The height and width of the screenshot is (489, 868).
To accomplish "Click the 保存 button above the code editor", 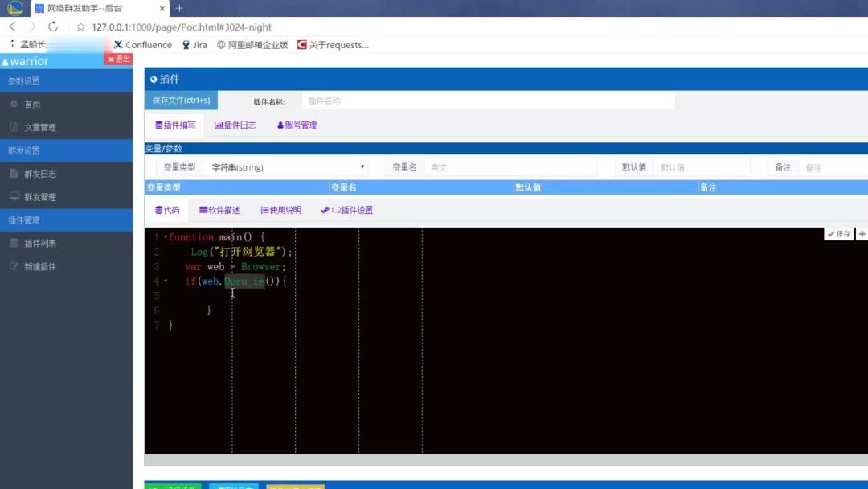I will 838,233.
